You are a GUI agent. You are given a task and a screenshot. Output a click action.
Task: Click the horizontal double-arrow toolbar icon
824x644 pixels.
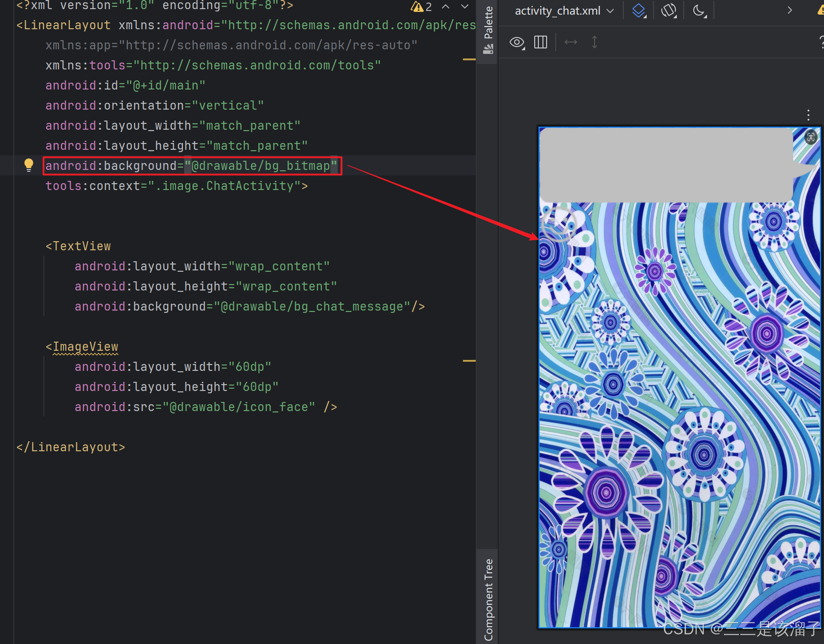(571, 42)
